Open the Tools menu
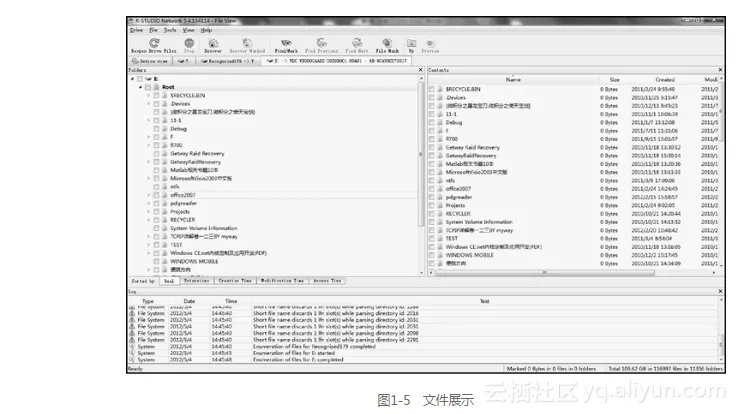Image resolution: width=737 pixels, height=414 pixels. (170, 30)
